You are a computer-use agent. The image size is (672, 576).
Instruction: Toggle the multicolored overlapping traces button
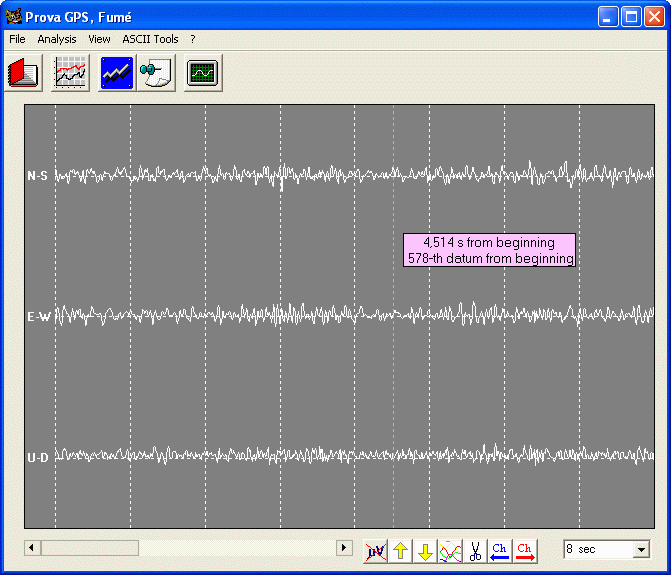pyautogui.click(x=450, y=550)
